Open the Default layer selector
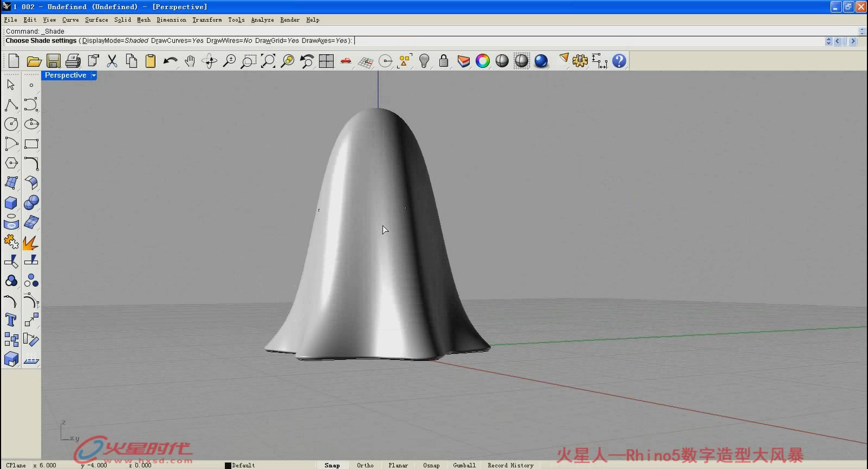The image size is (868, 469). (240, 465)
